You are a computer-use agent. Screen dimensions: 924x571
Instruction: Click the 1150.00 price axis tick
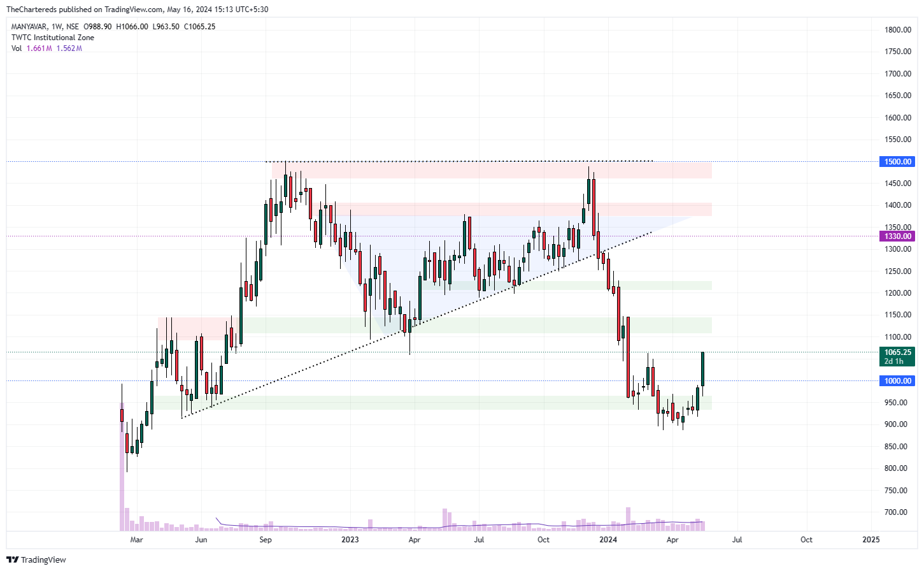[x=898, y=315]
